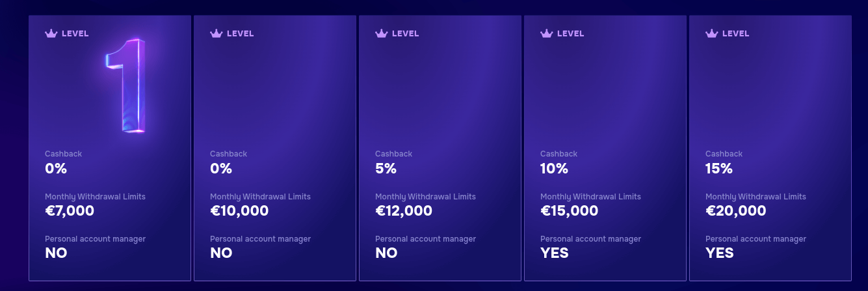Select the 10% cashback value

coord(554,168)
